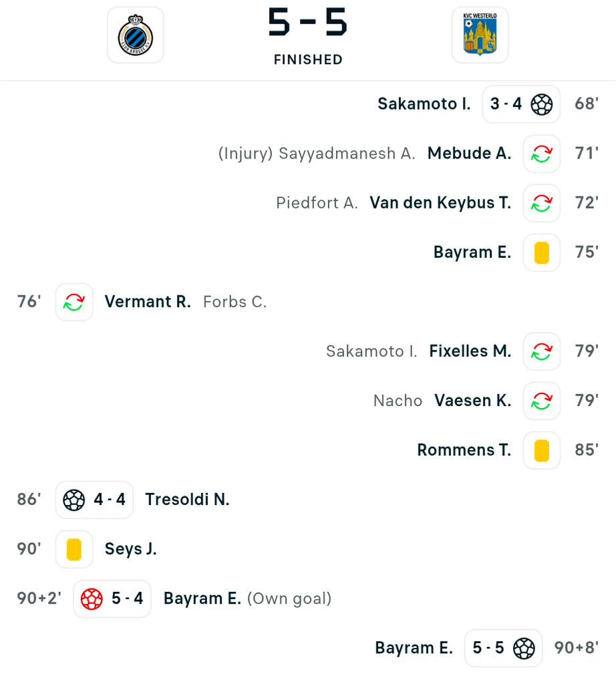Click the 5-5 equalizer ball icon

[x=524, y=648]
